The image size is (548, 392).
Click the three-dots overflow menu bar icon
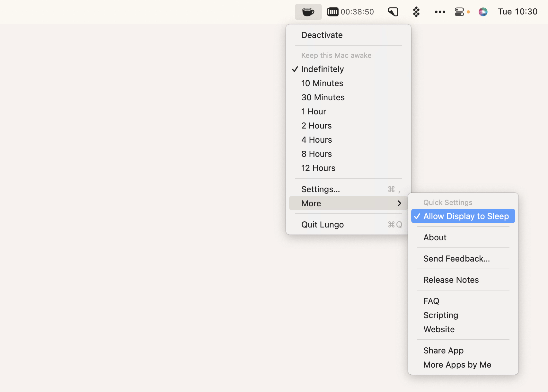point(440,12)
